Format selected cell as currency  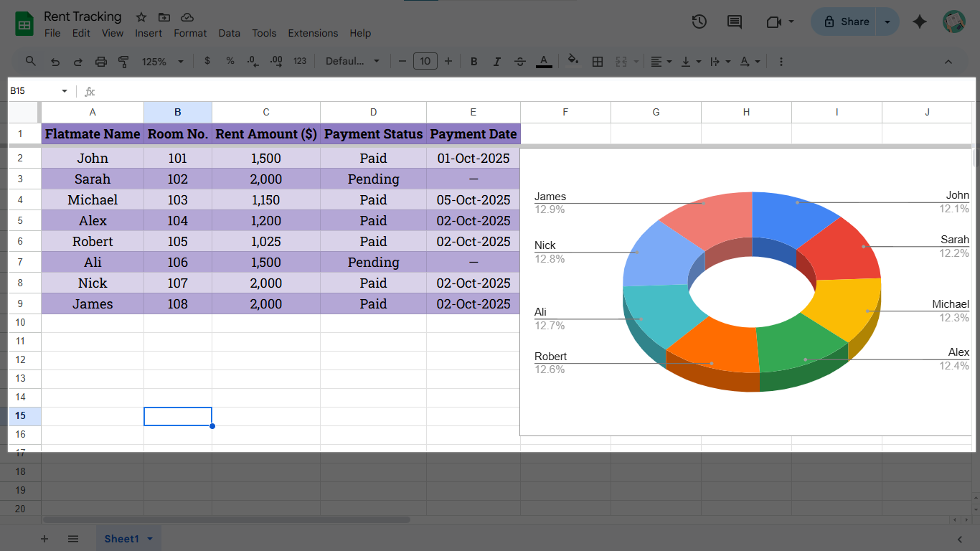click(207, 62)
